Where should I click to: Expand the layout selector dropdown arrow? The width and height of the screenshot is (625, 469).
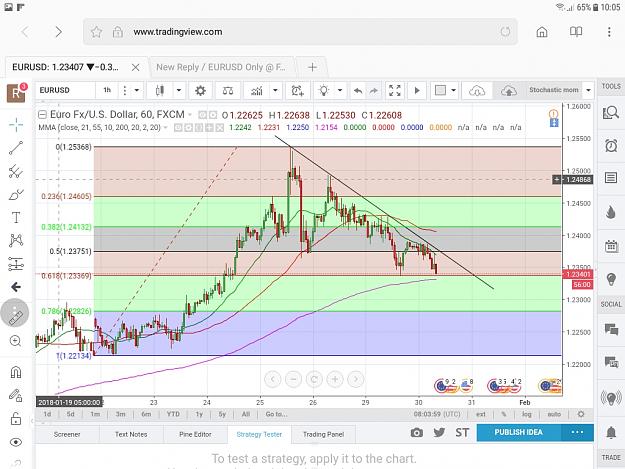pyautogui.click(x=453, y=90)
